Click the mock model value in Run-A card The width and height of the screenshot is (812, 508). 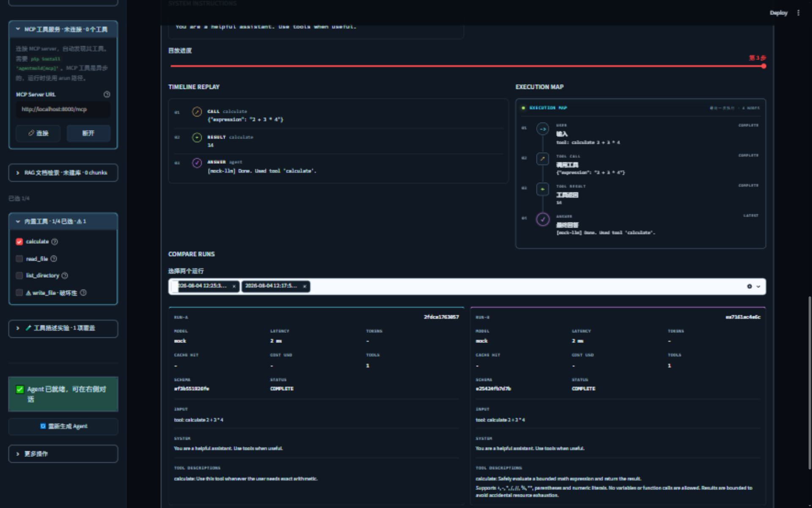(180, 341)
